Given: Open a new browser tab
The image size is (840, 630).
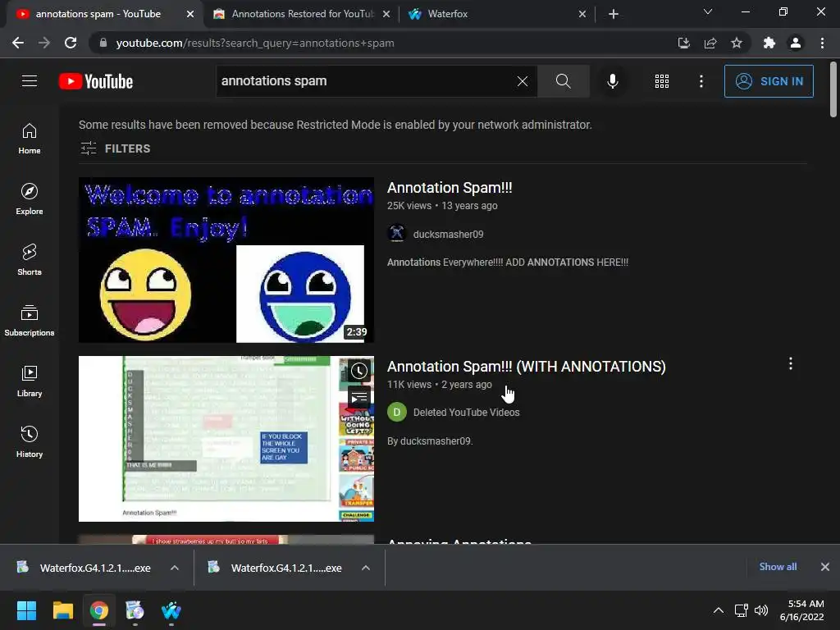Looking at the screenshot, I should coord(614,14).
